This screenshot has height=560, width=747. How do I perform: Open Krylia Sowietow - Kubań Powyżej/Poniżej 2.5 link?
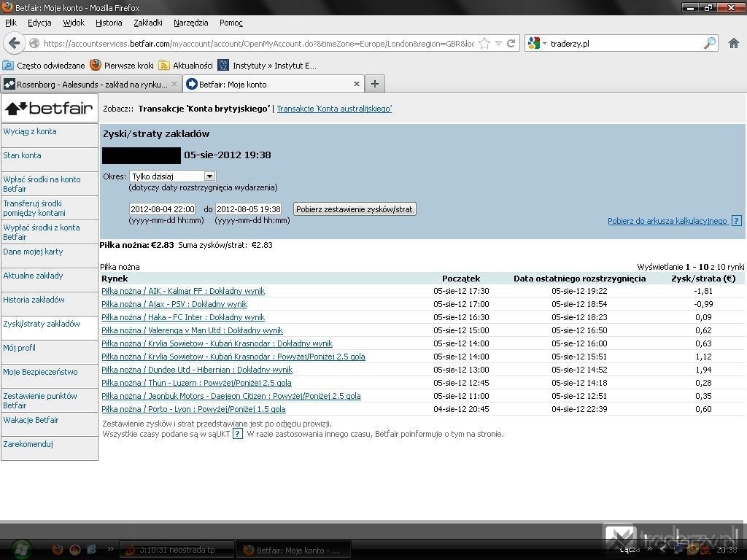click(233, 356)
